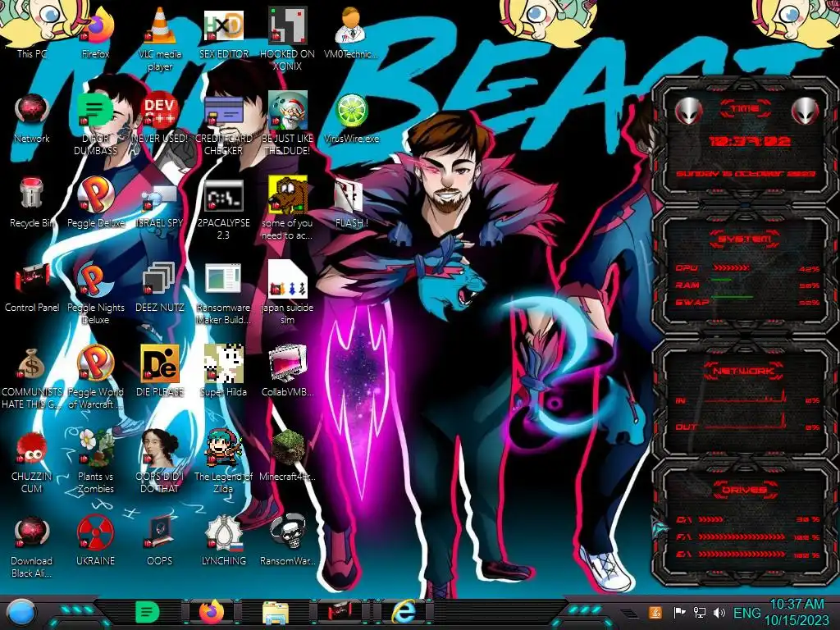Click the volume speaker tray icon
The height and width of the screenshot is (630, 840).
point(719,612)
